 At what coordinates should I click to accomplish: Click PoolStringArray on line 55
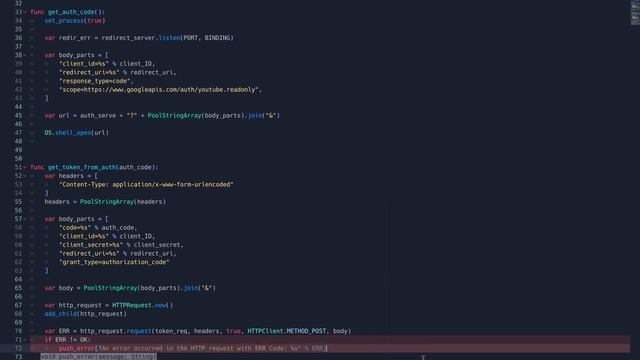[x=107, y=202]
